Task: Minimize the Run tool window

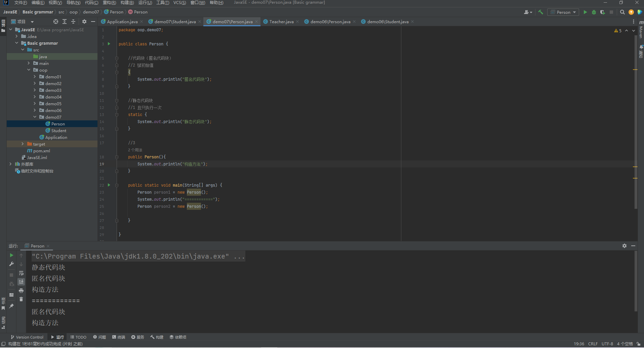Action: pos(633,246)
